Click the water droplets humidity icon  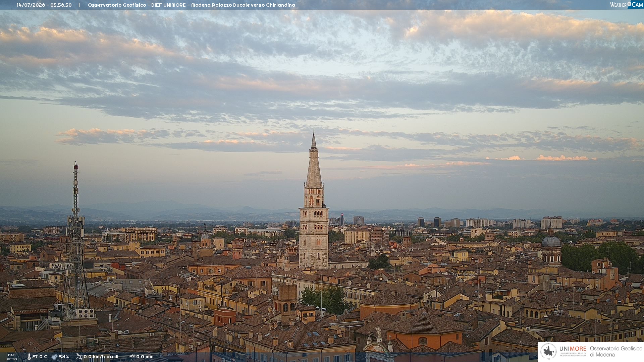[55, 357]
